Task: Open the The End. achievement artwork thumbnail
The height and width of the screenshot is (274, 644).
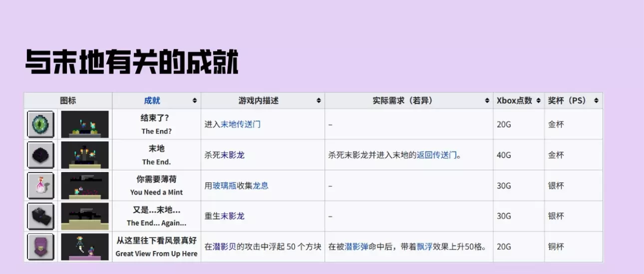Action: (x=85, y=155)
